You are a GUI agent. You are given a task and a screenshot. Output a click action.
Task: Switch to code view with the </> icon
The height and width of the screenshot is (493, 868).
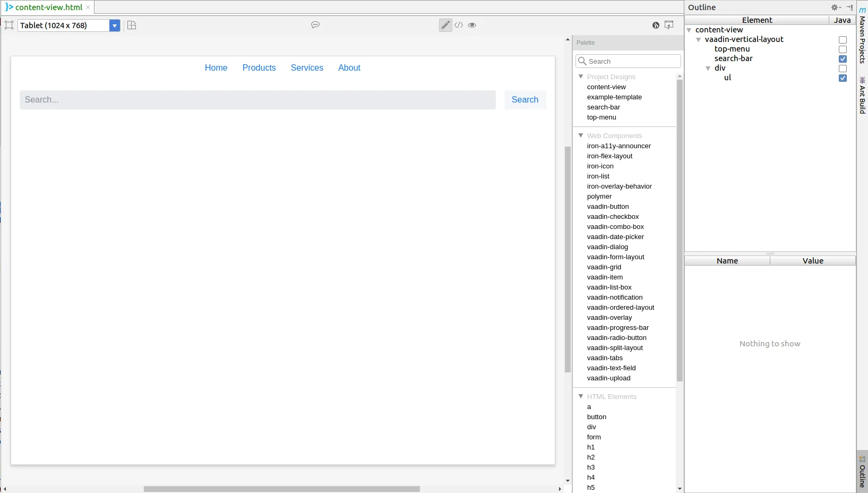[459, 25]
